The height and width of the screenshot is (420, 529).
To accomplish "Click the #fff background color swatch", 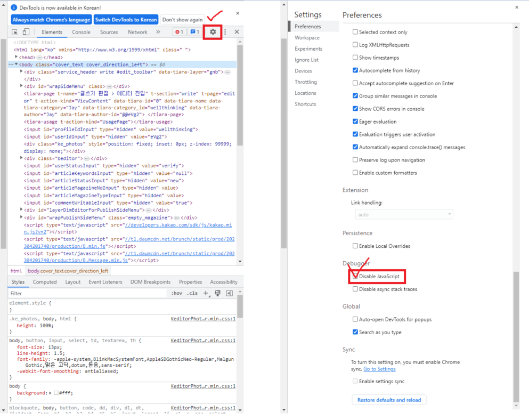I will tap(56, 393).
